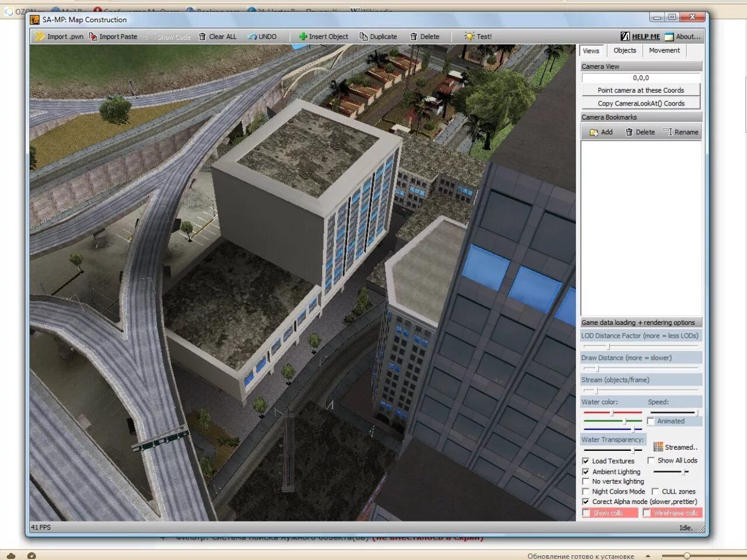Click the 'Idle.' status text
Image resolution: width=747 pixels, height=560 pixels.
point(686,528)
